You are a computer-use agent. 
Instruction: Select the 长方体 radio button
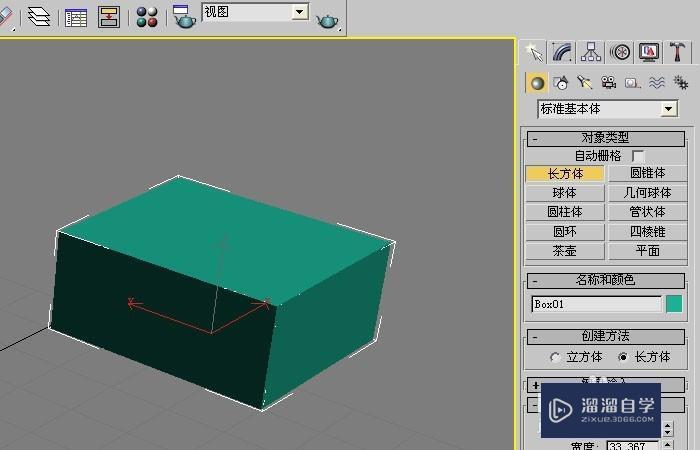coord(623,358)
